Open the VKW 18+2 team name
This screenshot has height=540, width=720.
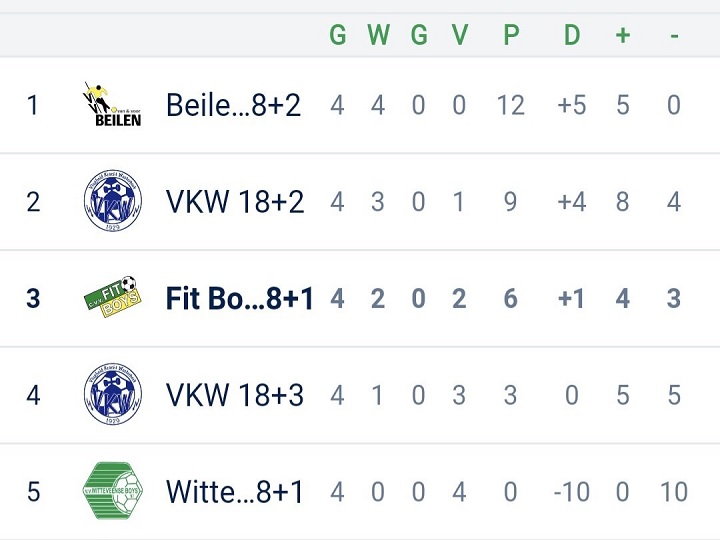(x=235, y=202)
